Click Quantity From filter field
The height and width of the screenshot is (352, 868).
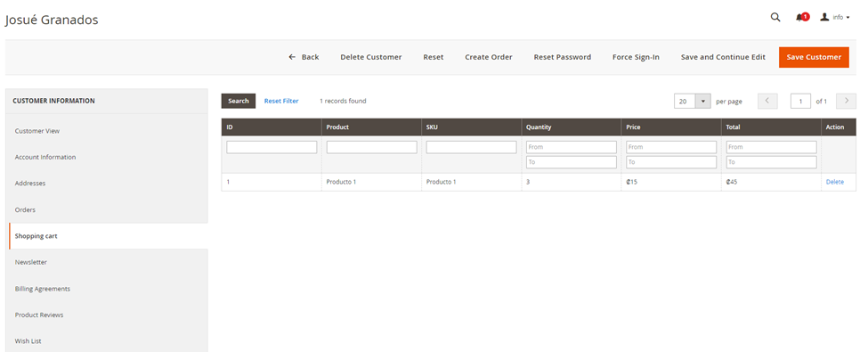572,147
